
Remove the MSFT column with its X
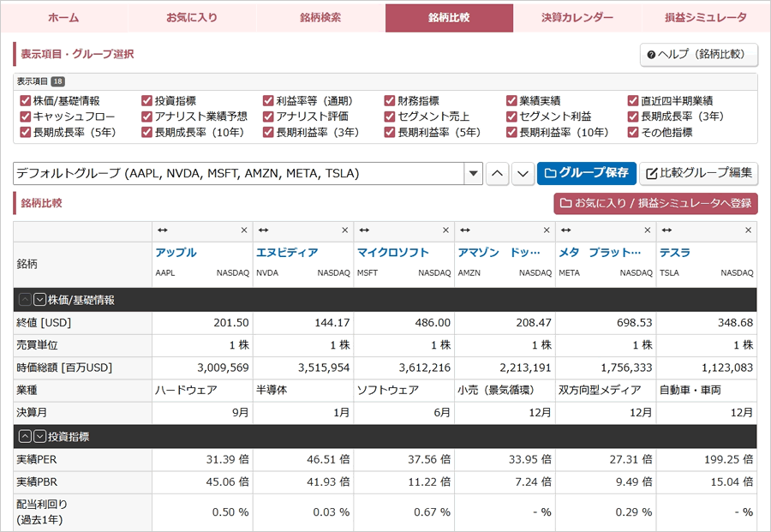(445, 230)
